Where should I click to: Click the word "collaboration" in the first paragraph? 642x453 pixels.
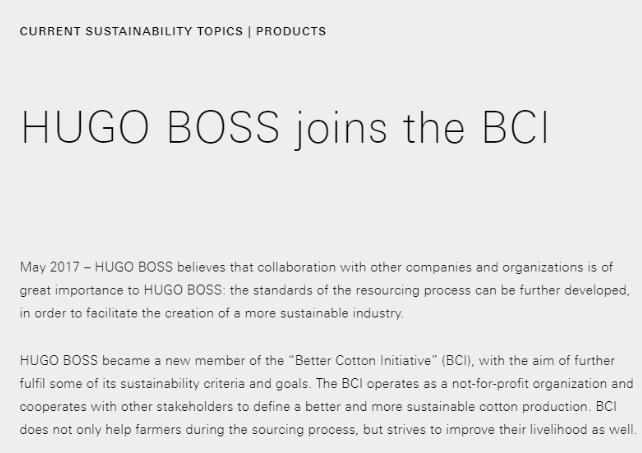tap(299, 267)
